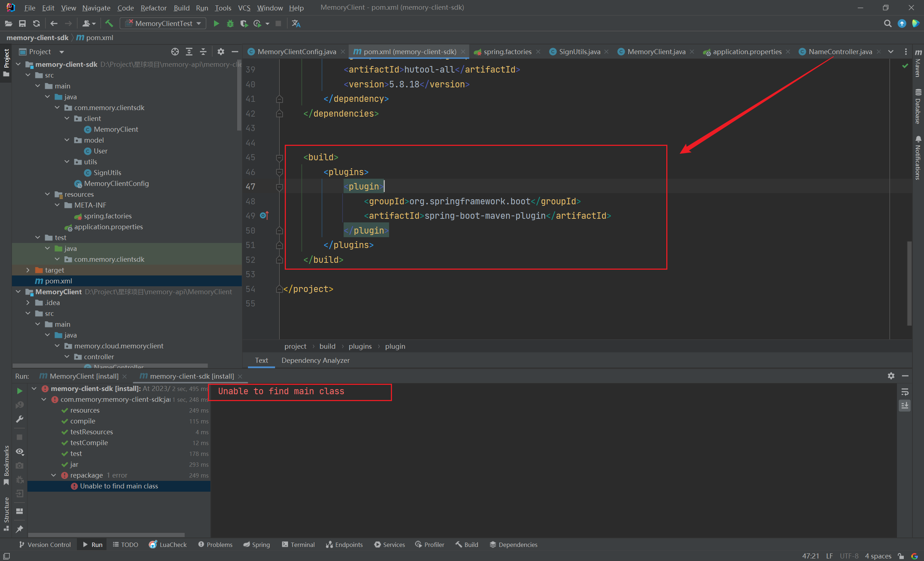Viewport: 924px width, 561px height.
Task: Rerun the install in Run panel
Action: (x=19, y=391)
